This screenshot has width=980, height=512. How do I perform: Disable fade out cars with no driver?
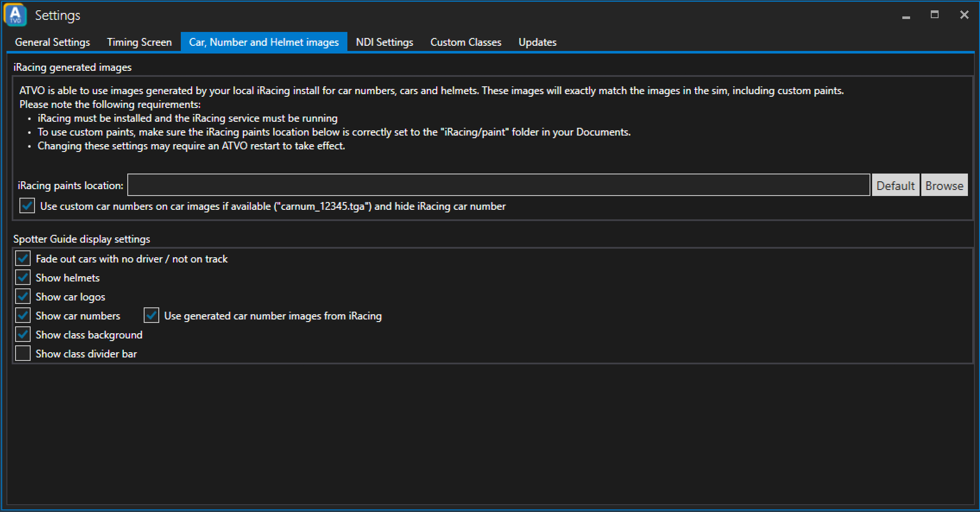[x=23, y=259]
